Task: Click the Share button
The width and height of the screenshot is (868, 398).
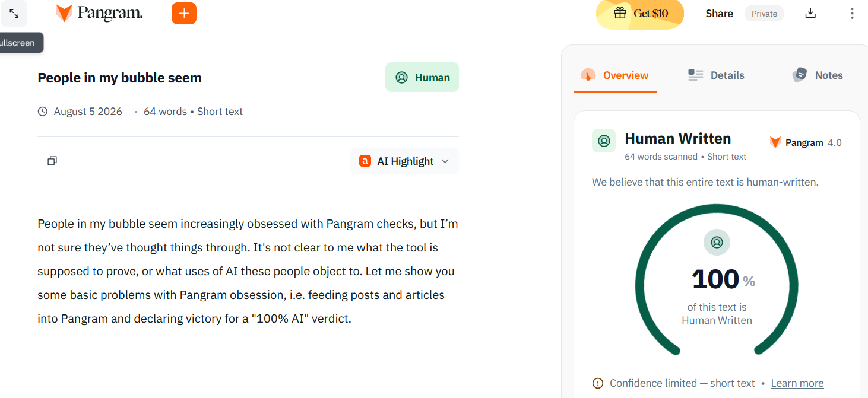Action: point(719,14)
